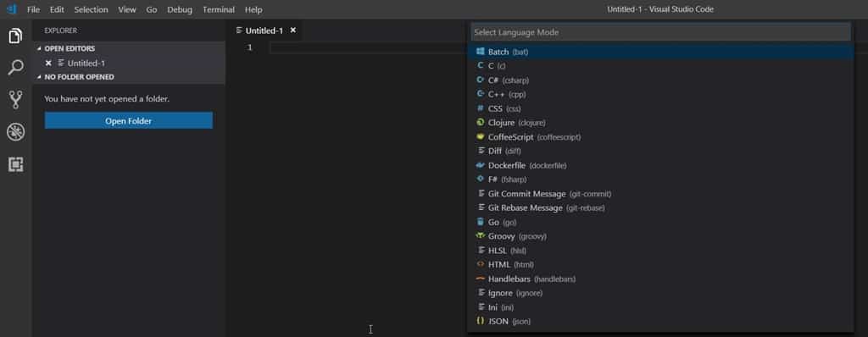The image size is (868, 337).
Task: Collapse the No Folder Opened section
Action: click(x=39, y=77)
